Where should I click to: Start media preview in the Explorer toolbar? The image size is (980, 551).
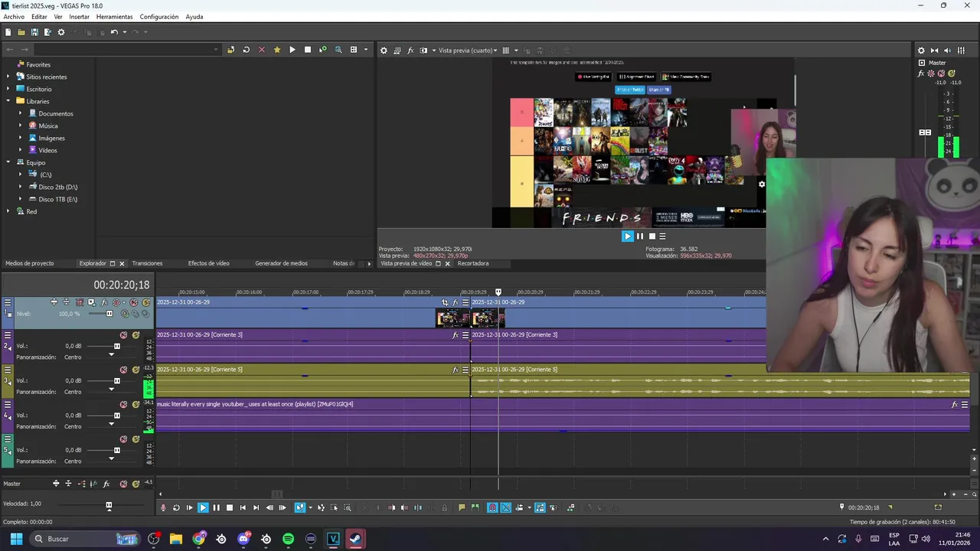pos(292,50)
